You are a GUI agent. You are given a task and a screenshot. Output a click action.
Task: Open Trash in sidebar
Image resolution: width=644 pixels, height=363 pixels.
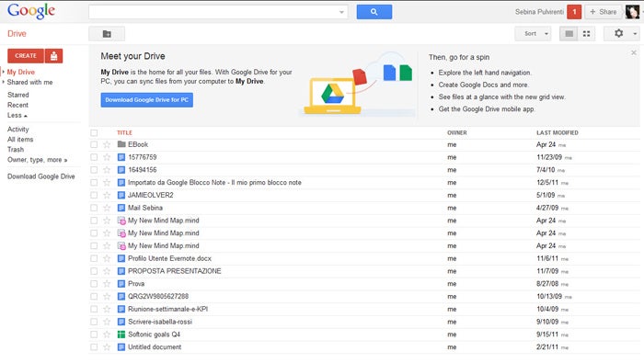click(x=16, y=150)
